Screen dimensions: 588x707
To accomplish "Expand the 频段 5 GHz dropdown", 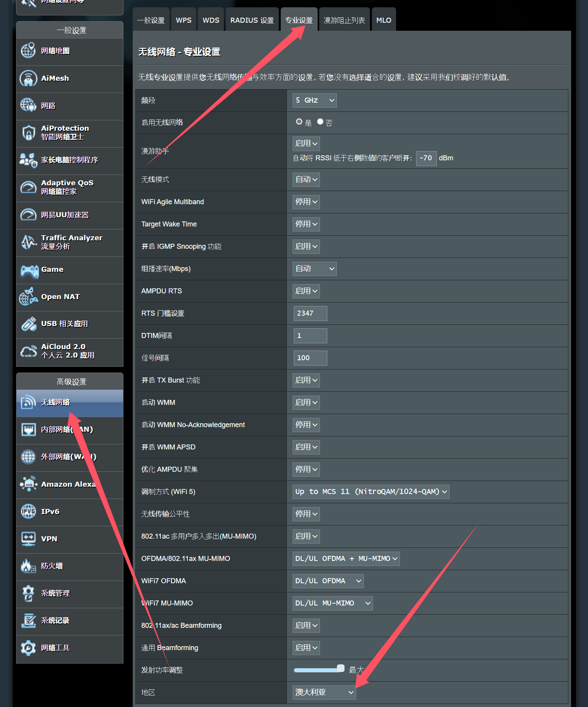I will 315,100.
